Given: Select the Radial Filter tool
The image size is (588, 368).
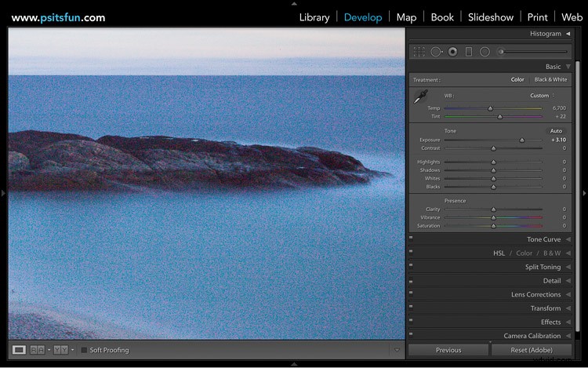Looking at the screenshot, I should coord(485,52).
